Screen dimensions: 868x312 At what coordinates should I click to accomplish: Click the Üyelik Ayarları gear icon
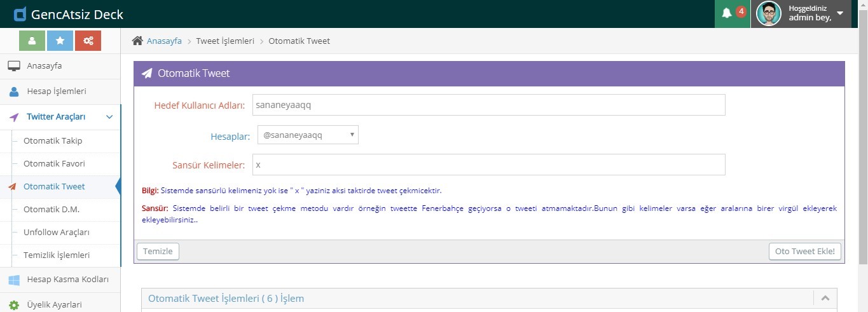[x=14, y=305]
